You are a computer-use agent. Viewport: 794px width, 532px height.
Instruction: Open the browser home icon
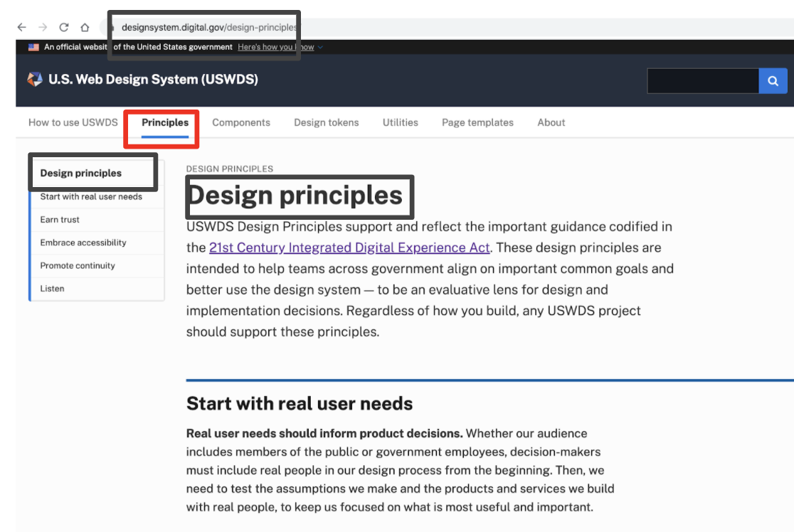(85, 27)
